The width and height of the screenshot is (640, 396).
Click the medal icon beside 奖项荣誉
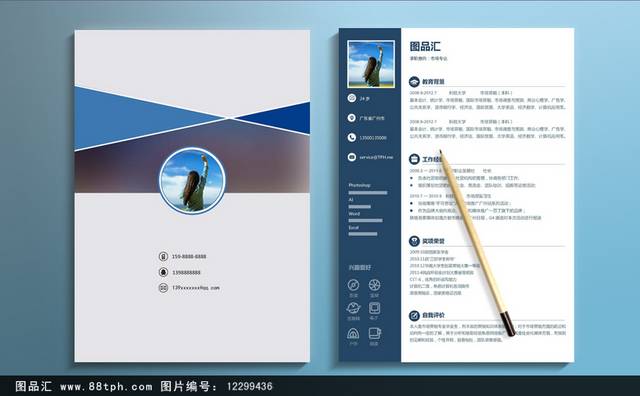414,241
